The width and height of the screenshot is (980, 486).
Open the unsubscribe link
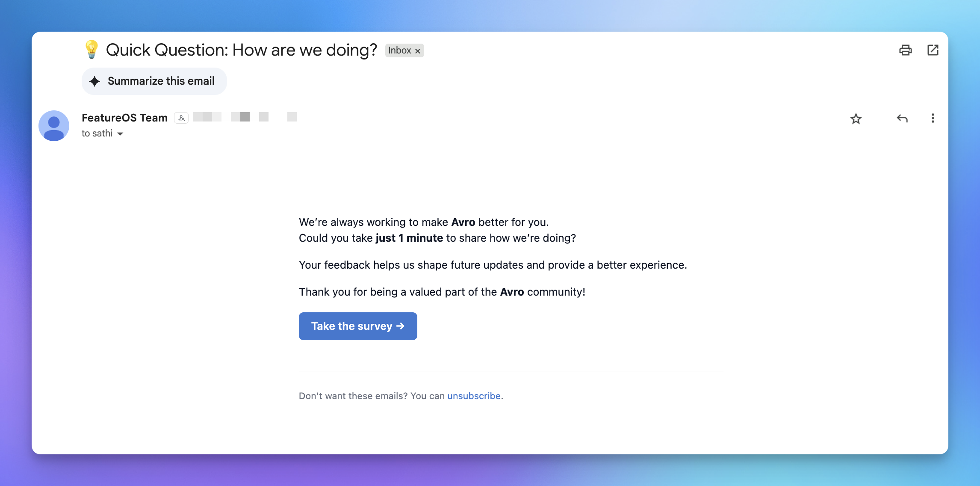(x=474, y=396)
